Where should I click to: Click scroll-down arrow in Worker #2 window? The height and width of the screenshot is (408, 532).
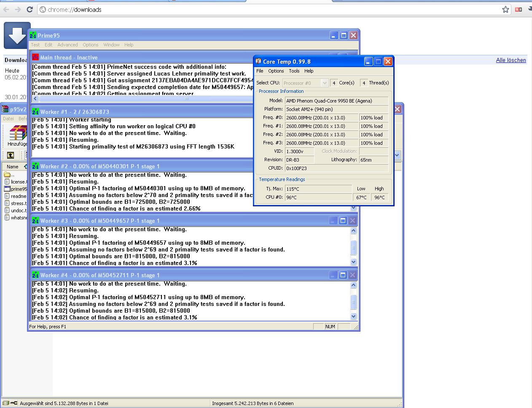click(x=353, y=208)
